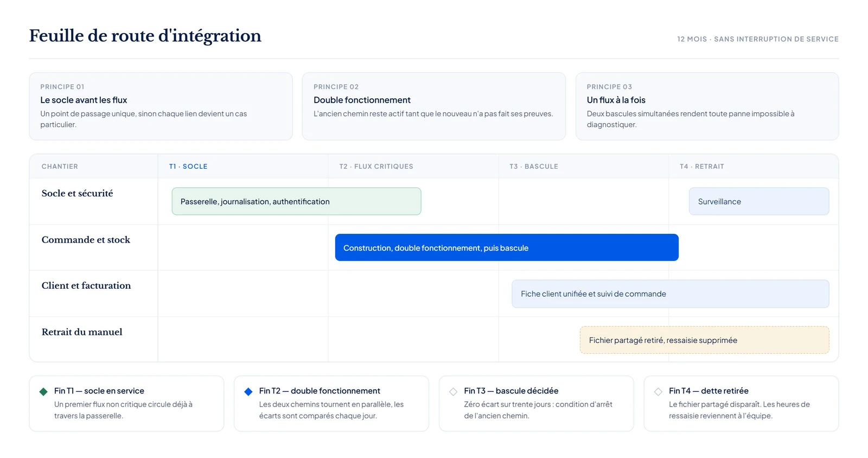Click the dashed Fichier partagé retiré bar
The image size is (868, 458).
click(x=704, y=340)
